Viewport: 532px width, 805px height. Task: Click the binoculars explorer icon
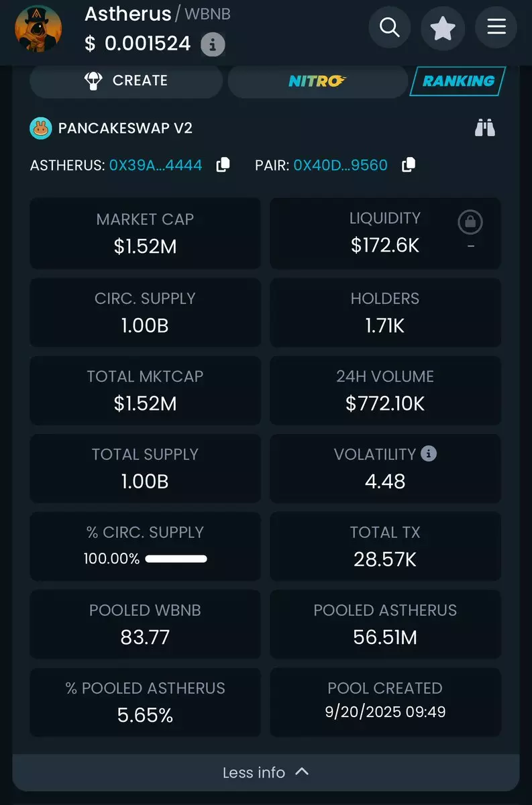pos(484,127)
